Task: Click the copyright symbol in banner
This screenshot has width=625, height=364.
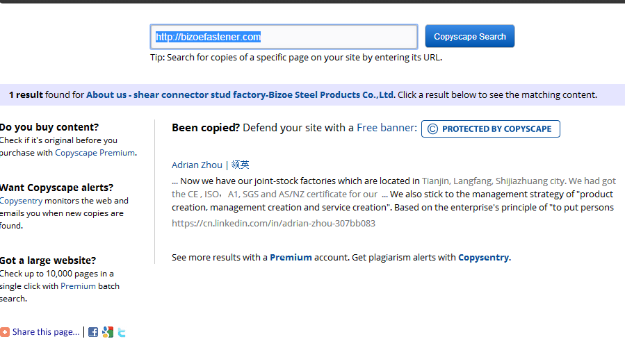Action: (432, 129)
